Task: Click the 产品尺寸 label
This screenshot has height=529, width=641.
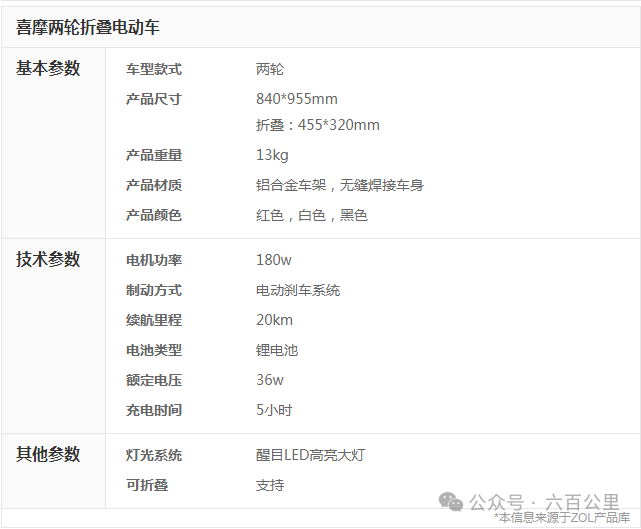Action: (154, 99)
